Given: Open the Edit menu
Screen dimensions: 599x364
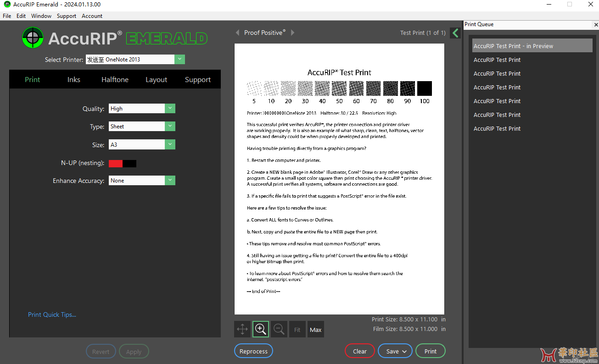Looking at the screenshot, I should coord(21,16).
